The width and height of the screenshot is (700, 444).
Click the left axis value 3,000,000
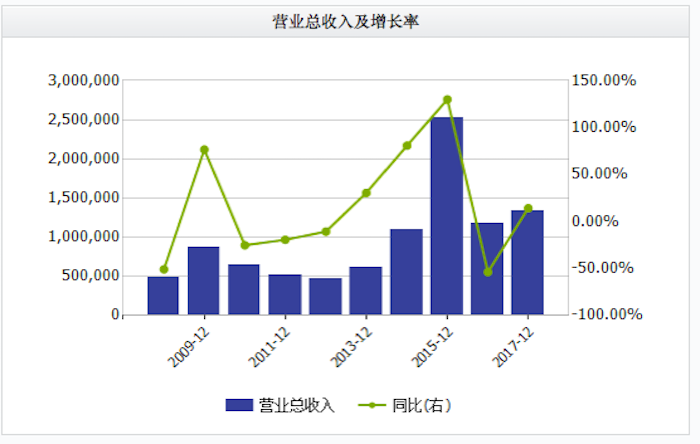84,81
